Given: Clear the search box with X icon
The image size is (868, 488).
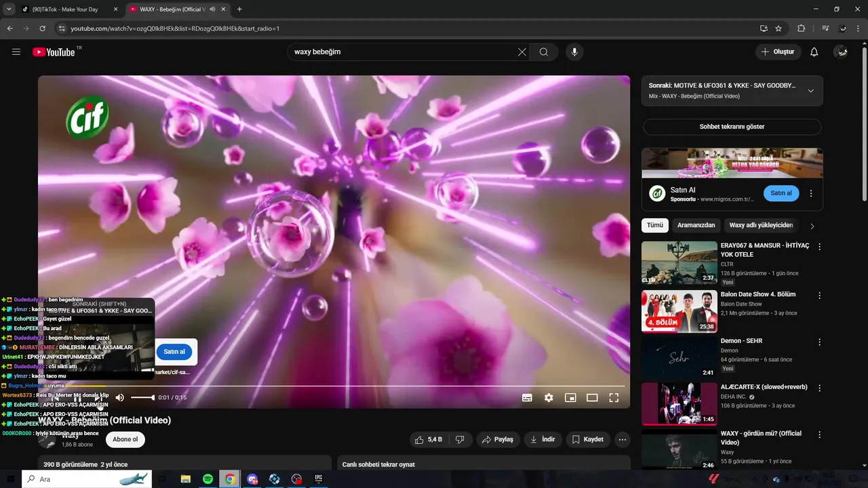Looking at the screenshot, I should (522, 52).
